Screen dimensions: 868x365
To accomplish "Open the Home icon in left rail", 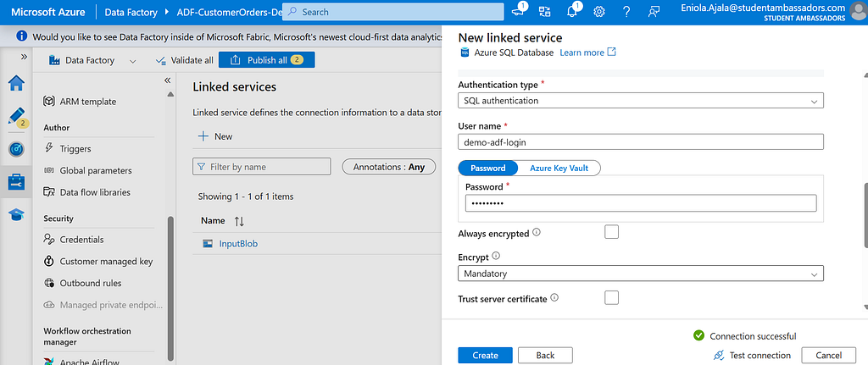I will 16,83.
